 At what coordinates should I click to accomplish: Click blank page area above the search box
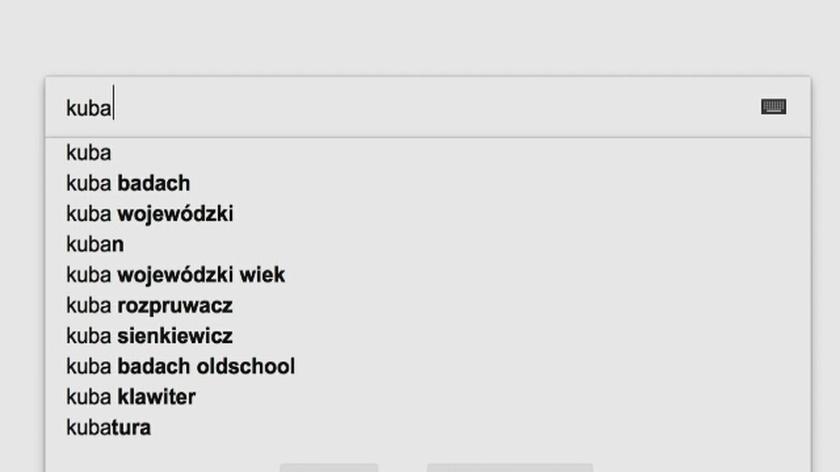420,35
